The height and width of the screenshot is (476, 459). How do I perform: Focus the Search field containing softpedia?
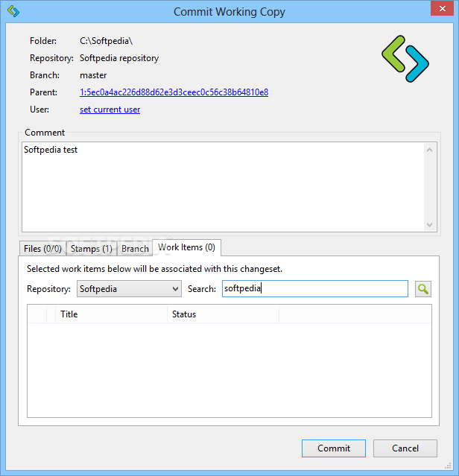click(314, 289)
